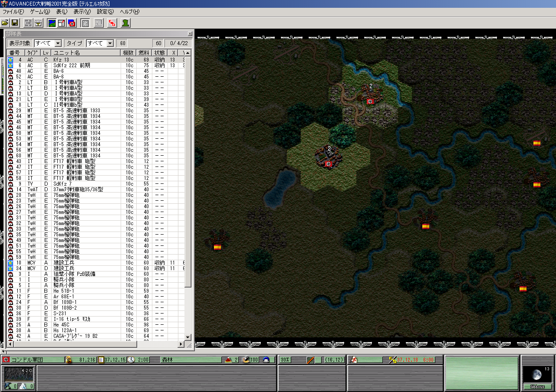Close the 部隊表 panel
The image size is (556, 392).
(190, 33)
